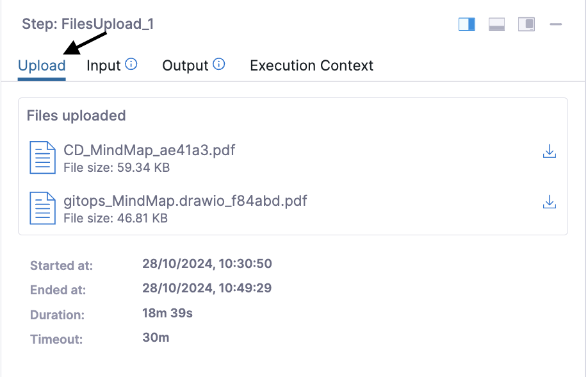The height and width of the screenshot is (377, 588).
Task: Click the CD_MindMap PDF document icon
Action: (x=43, y=158)
